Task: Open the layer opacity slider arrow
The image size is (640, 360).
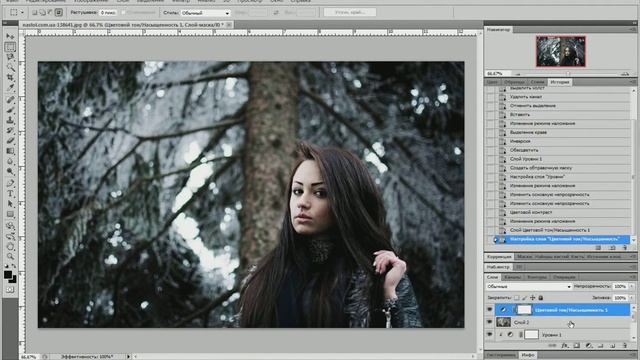Action: tap(631, 287)
